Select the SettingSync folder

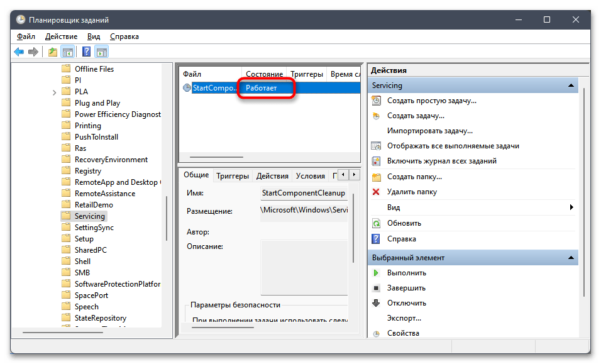94,227
